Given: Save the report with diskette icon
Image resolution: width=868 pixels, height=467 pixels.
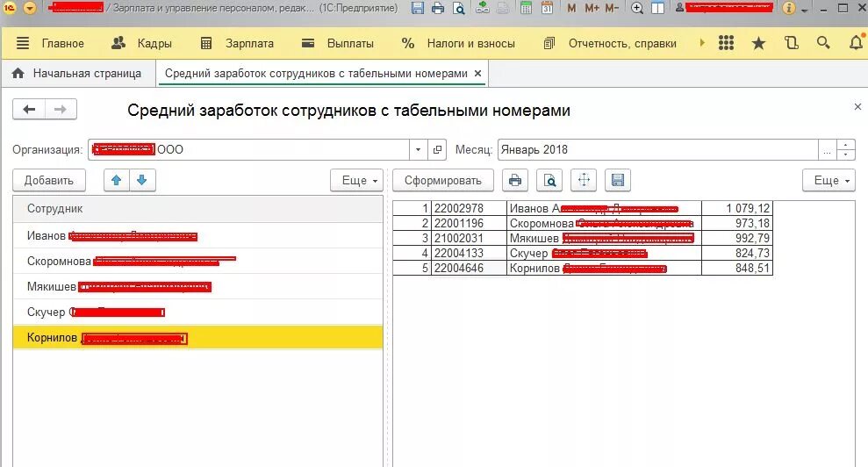Looking at the screenshot, I should 618,180.
